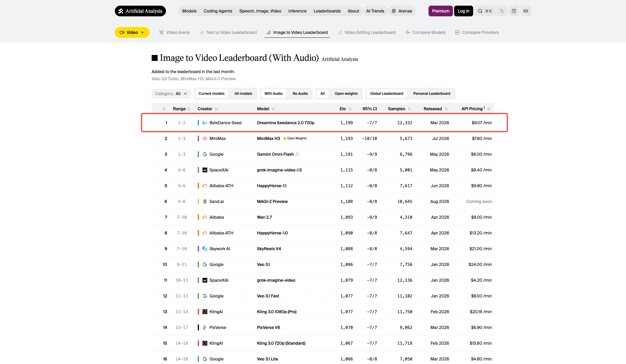Expand the yellow Video dropdown
626x364 pixels.
point(132,32)
